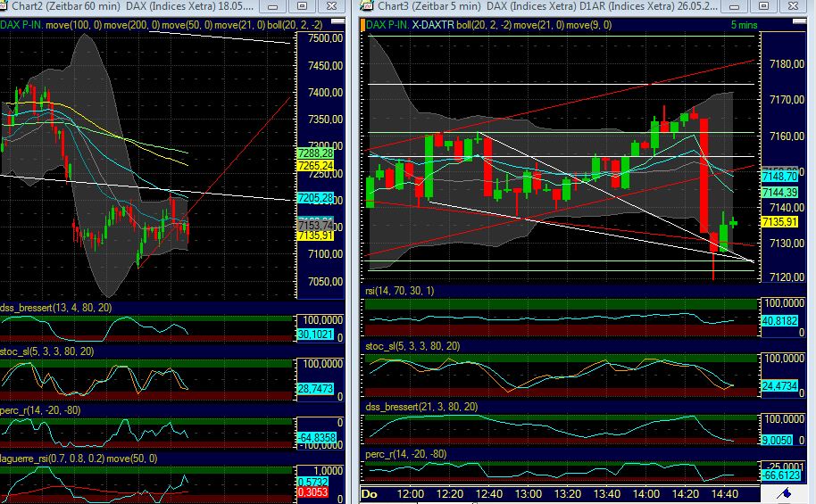
Task: Click the yellow 7265,24 price tag
Action: [315, 165]
